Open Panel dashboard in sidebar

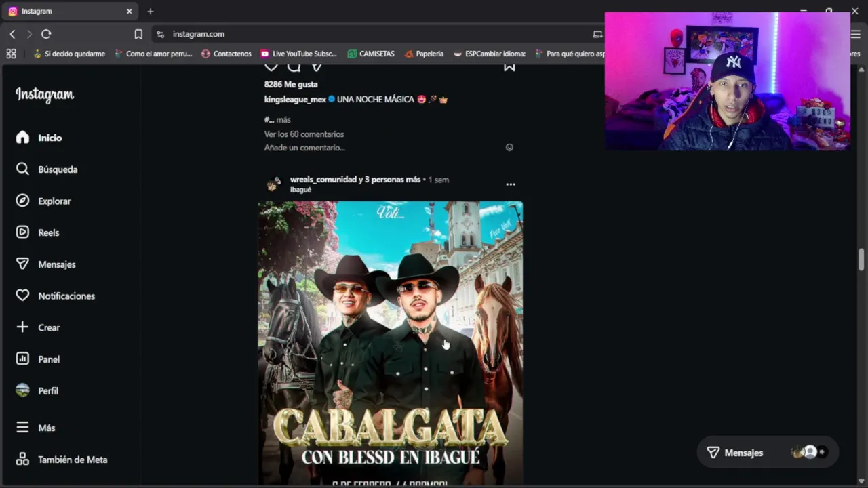coord(37,359)
